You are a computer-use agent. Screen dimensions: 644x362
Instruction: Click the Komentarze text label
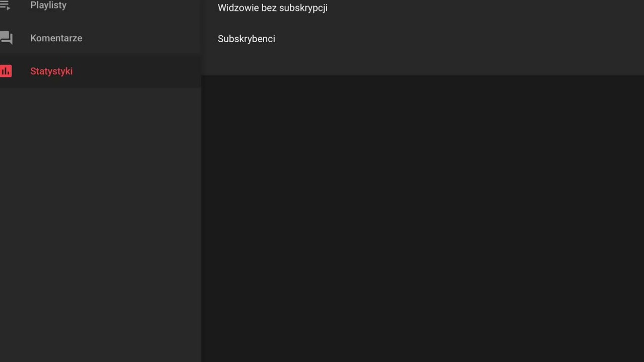tap(56, 38)
